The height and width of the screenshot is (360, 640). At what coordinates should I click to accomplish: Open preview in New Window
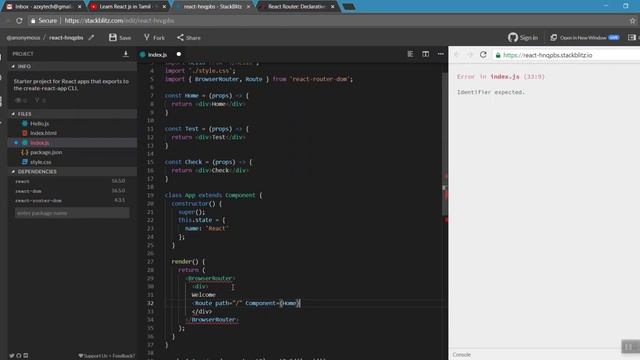584,38
